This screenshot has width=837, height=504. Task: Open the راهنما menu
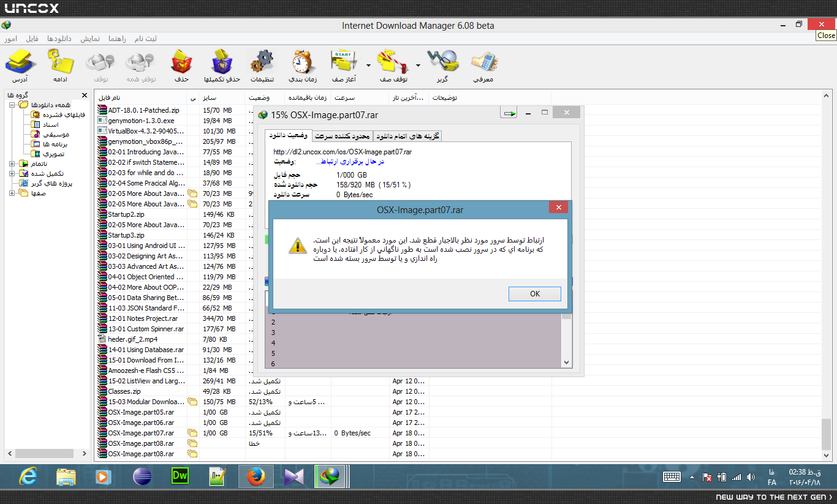[x=117, y=39]
